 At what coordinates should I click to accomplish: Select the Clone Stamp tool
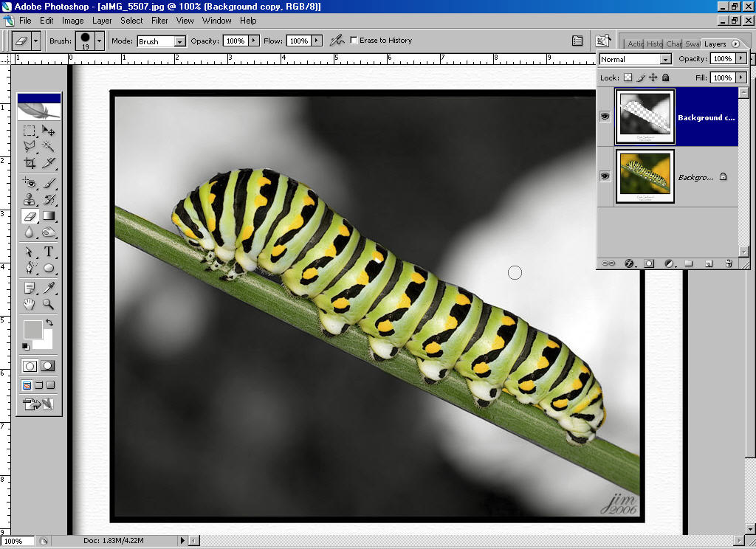[x=30, y=199]
